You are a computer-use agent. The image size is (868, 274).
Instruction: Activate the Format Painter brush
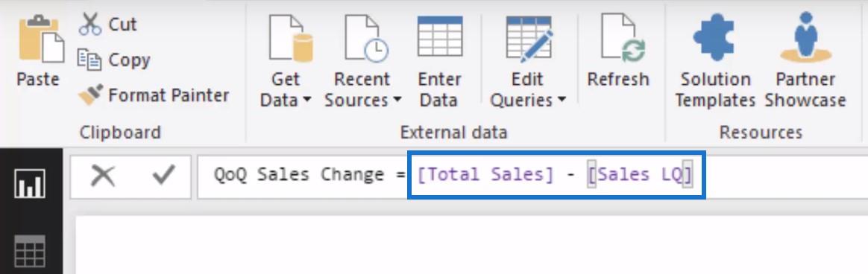tap(90, 95)
